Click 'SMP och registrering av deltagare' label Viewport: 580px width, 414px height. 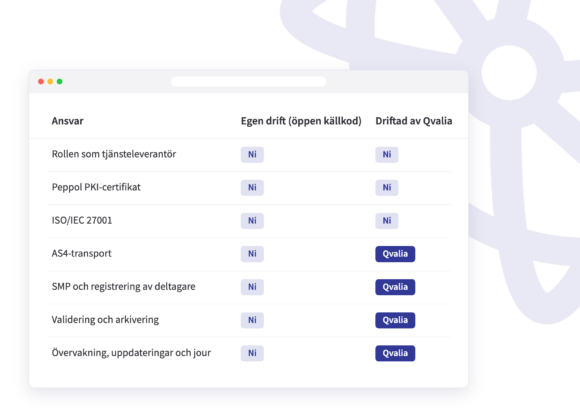(x=124, y=287)
